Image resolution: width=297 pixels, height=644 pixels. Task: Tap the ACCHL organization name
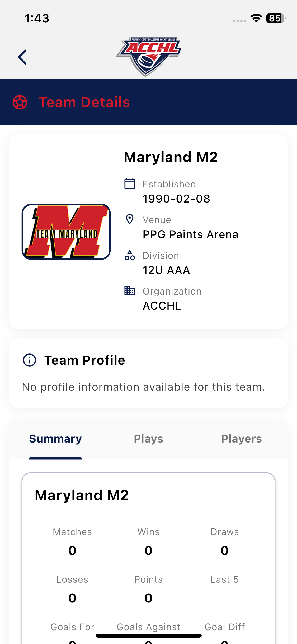(x=162, y=306)
